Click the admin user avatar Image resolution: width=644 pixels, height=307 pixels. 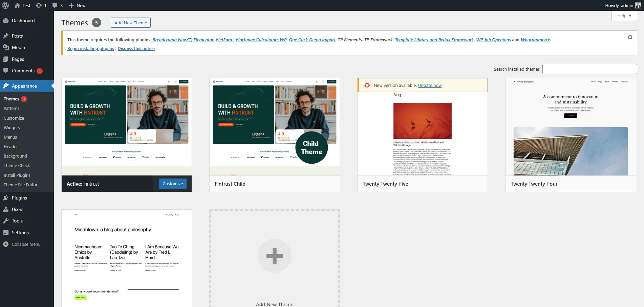coord(638,5)
